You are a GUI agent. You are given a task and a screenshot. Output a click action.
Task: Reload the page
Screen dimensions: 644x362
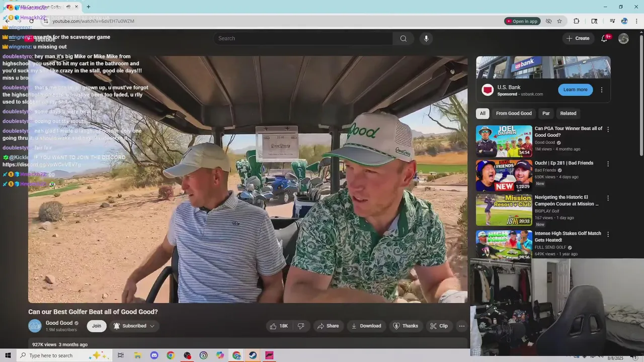pyautogui.click(x=31, y=21)
